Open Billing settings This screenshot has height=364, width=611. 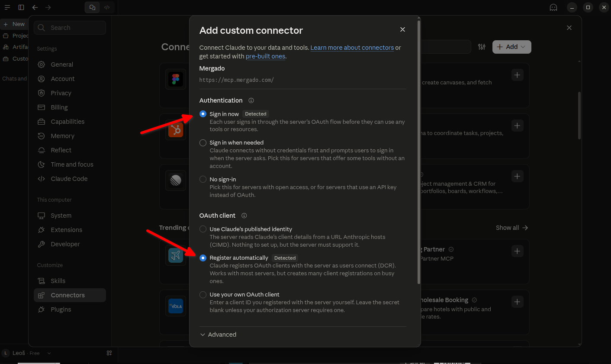[70, 107]
